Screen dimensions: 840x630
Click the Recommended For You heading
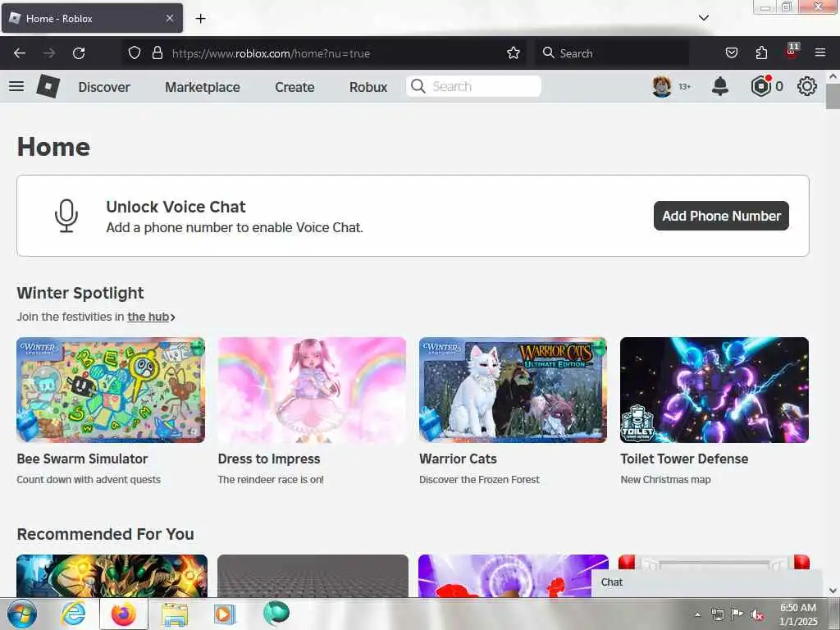coord(106,534)
